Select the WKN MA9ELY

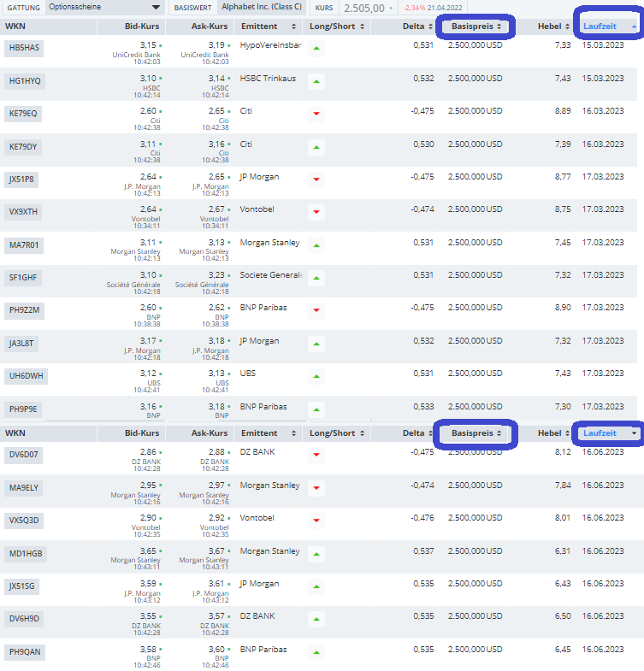pos(24,488)
